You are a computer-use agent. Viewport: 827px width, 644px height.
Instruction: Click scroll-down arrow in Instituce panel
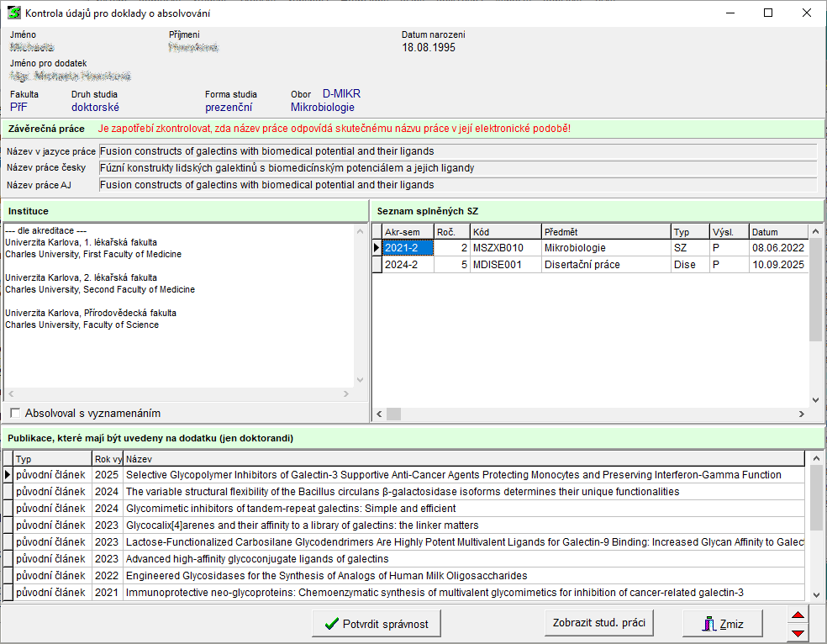(360, 380)
